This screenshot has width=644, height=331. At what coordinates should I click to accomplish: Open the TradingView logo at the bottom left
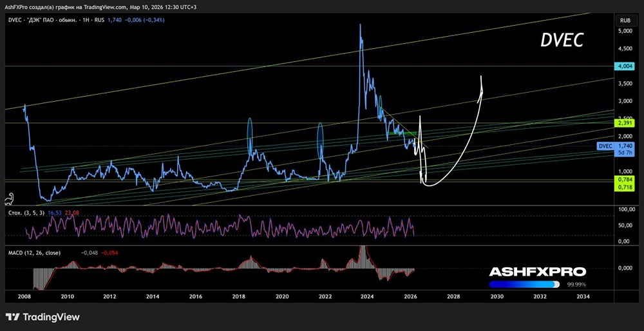(x=43, y=317)
